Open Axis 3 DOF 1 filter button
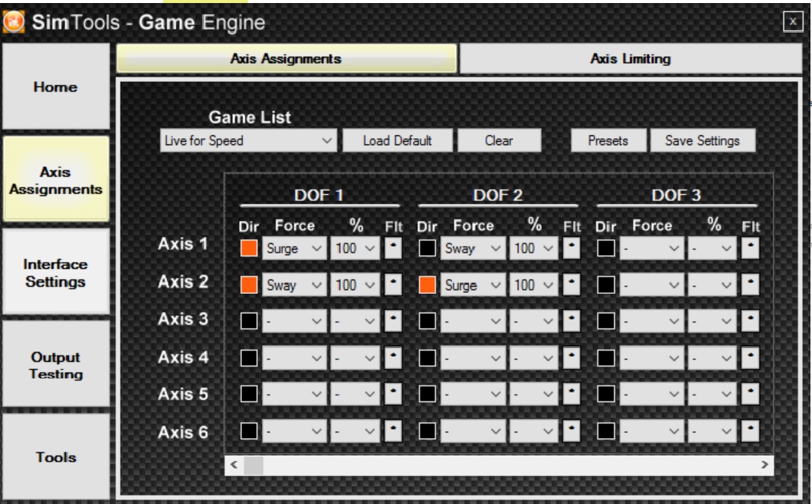The image size is (812, 504). (393, 320)
